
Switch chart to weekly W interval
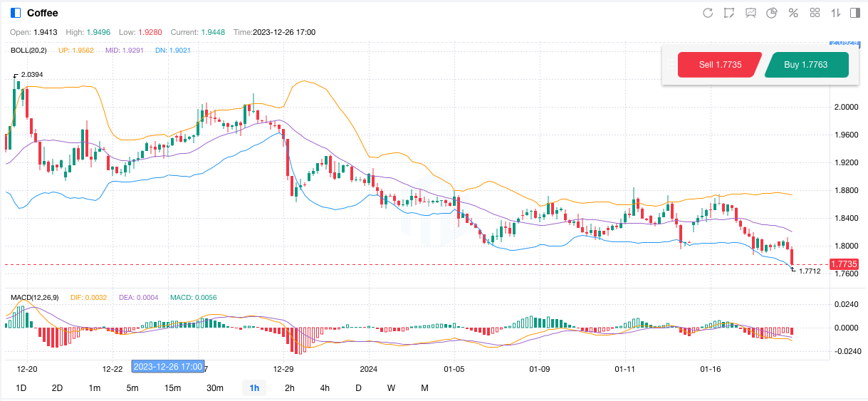(391, 388)
